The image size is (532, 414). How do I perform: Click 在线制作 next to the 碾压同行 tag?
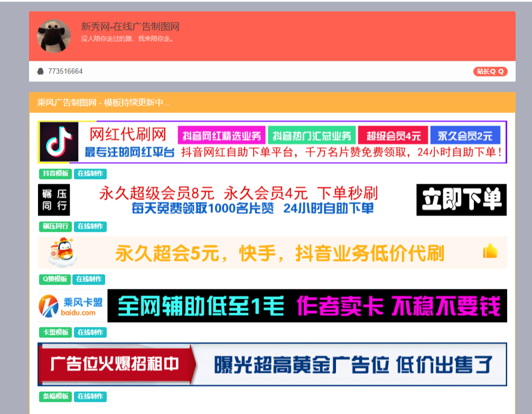[x=90, y=227]
